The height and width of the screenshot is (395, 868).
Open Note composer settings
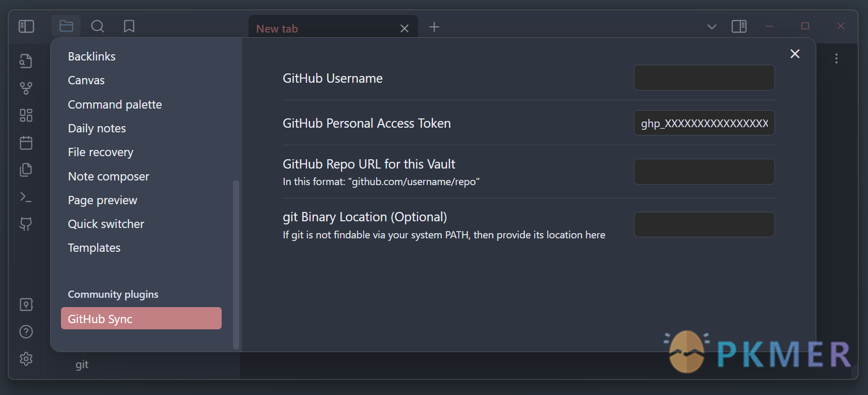coord(109,176)
